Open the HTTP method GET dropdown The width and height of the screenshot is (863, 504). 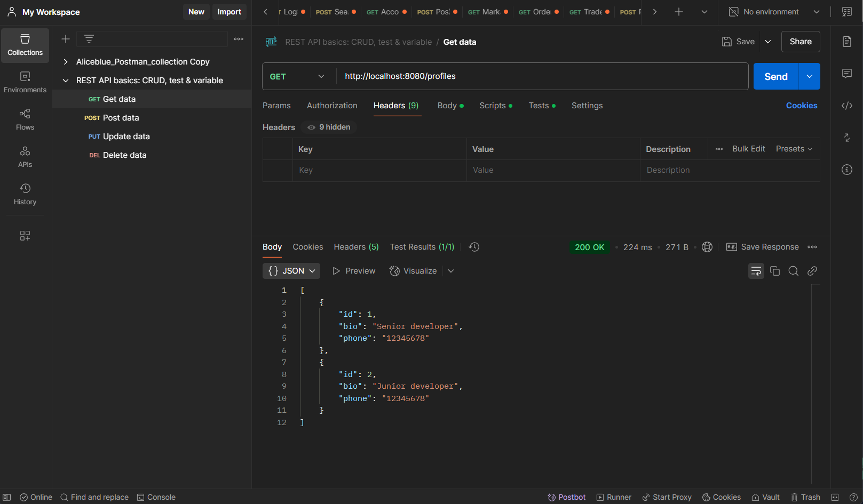click(x=297, y=76)
